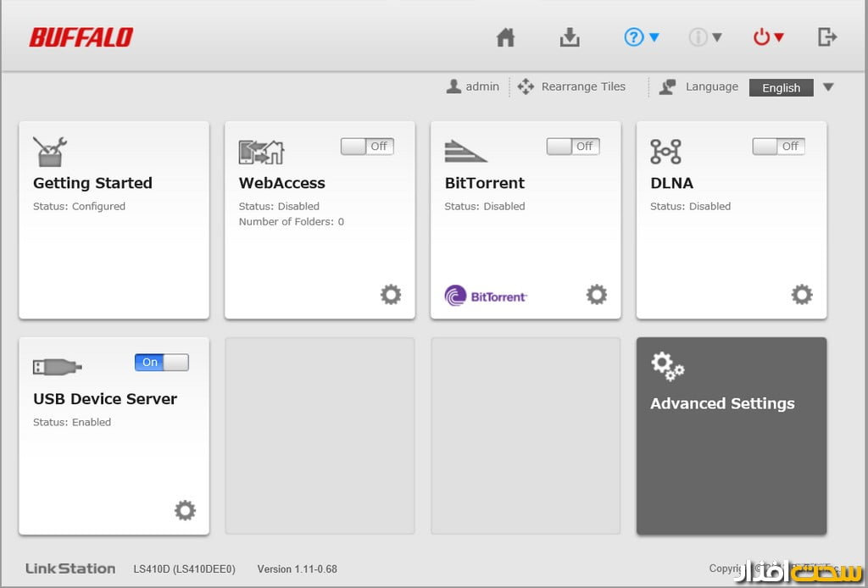Click the download icon in header
The width and height of the screenshot is (868, 588).
tap(570, 37)
